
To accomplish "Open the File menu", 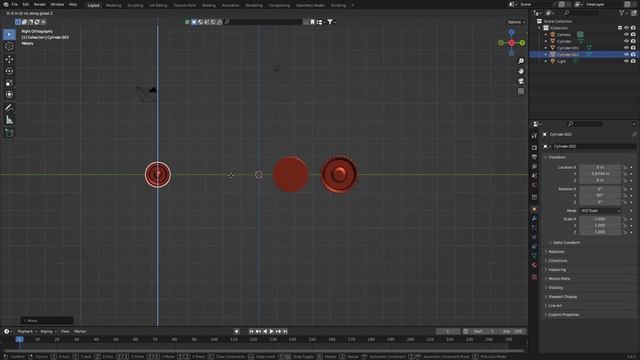I will pyautogui.click(x=15, y=4).
